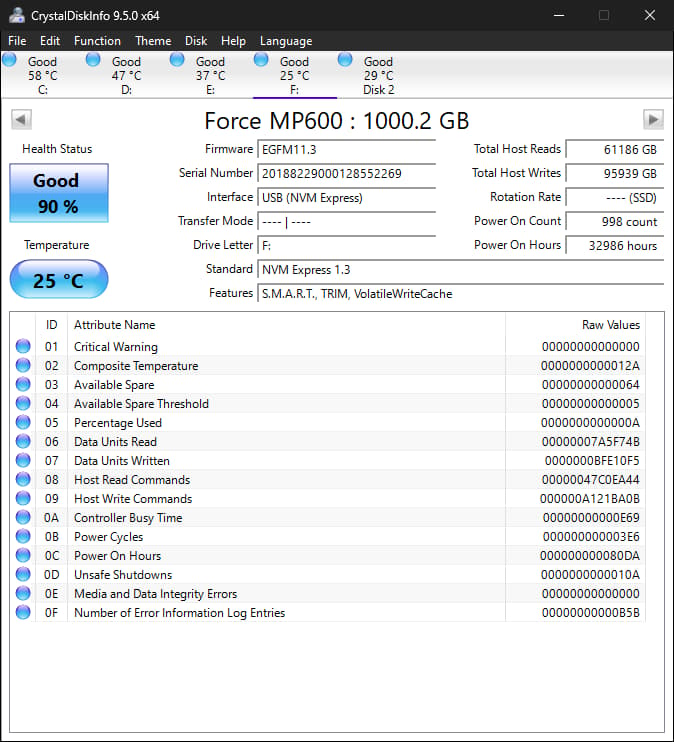Click status orb of Data Units Read row
Viewport: 674px width, 742px height.
[x=23, y=441]
